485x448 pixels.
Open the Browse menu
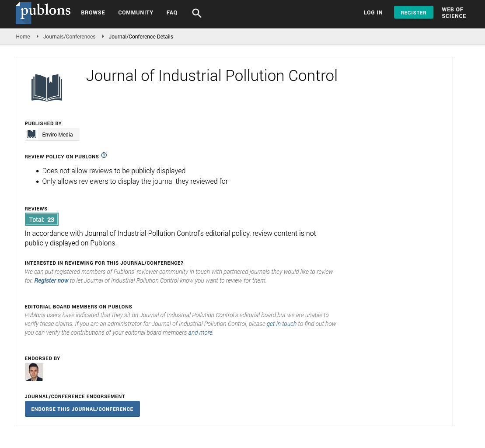93,13
